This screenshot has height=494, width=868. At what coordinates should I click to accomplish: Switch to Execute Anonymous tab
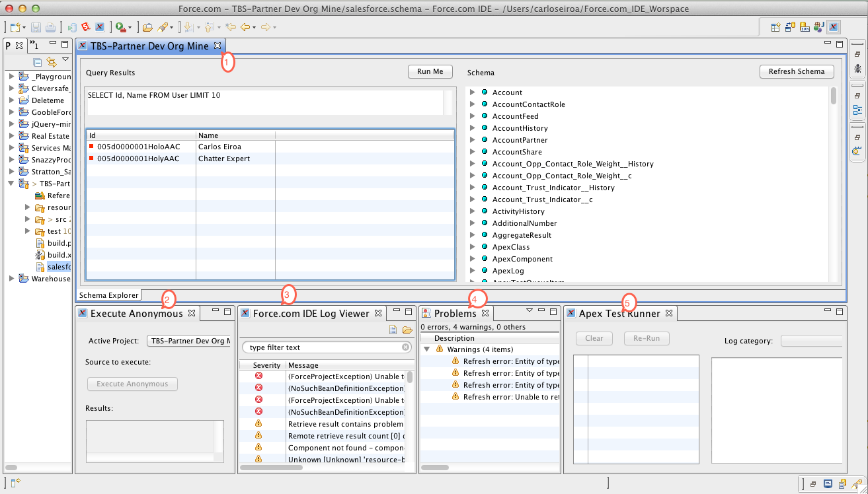coord(136,314)
